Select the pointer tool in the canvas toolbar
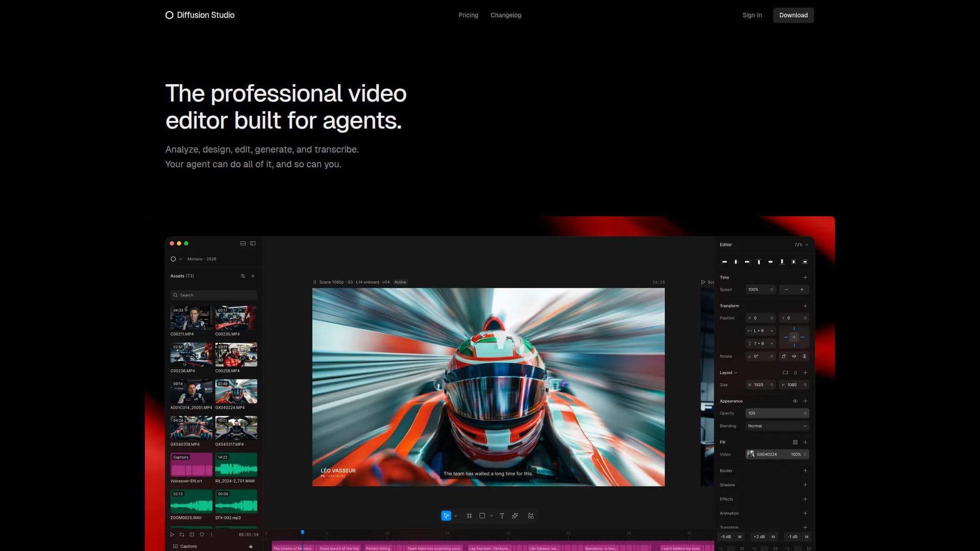 [x=446, y=516]
